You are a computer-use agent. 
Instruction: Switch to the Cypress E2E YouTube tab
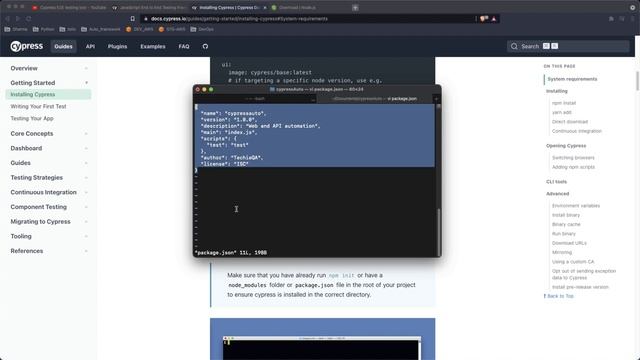click(x=69, y=7)
